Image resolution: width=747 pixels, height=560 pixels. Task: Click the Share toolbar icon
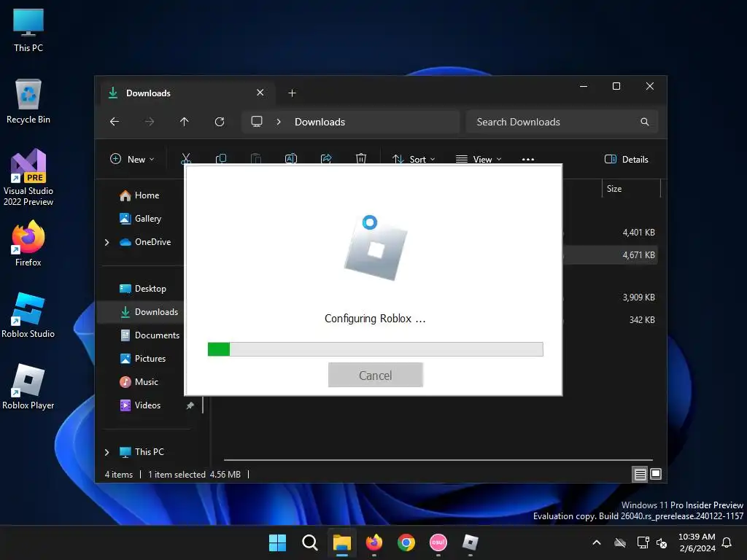[326, 158]
